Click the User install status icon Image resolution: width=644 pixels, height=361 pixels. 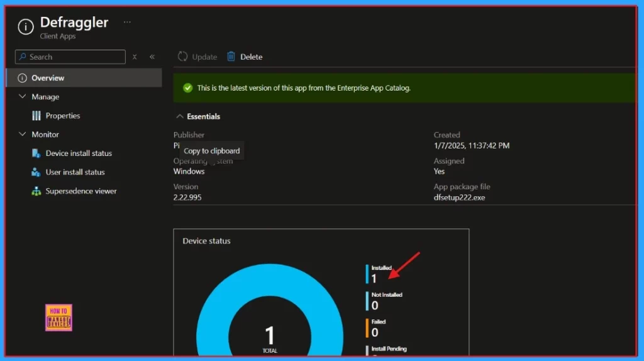tap(36, 172)
